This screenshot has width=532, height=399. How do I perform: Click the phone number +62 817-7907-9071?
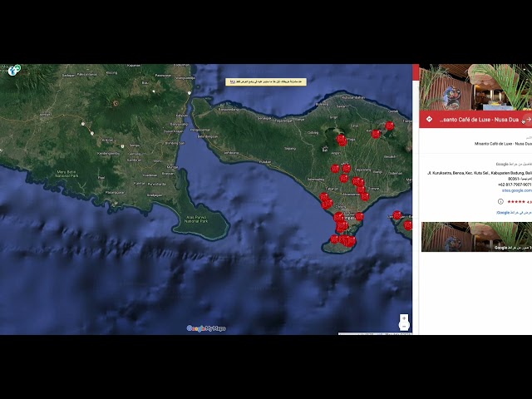(515, 185)
